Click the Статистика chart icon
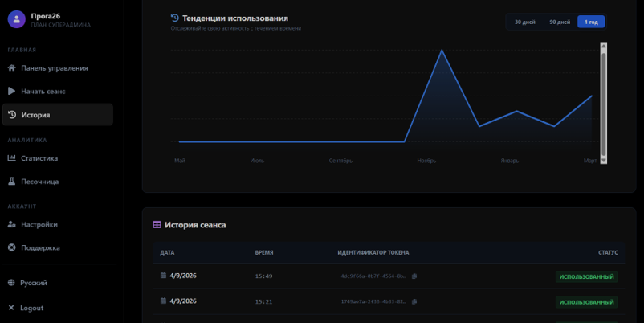Image resolution: width=644 pixels, height=323 pixels. click(11, 158)
